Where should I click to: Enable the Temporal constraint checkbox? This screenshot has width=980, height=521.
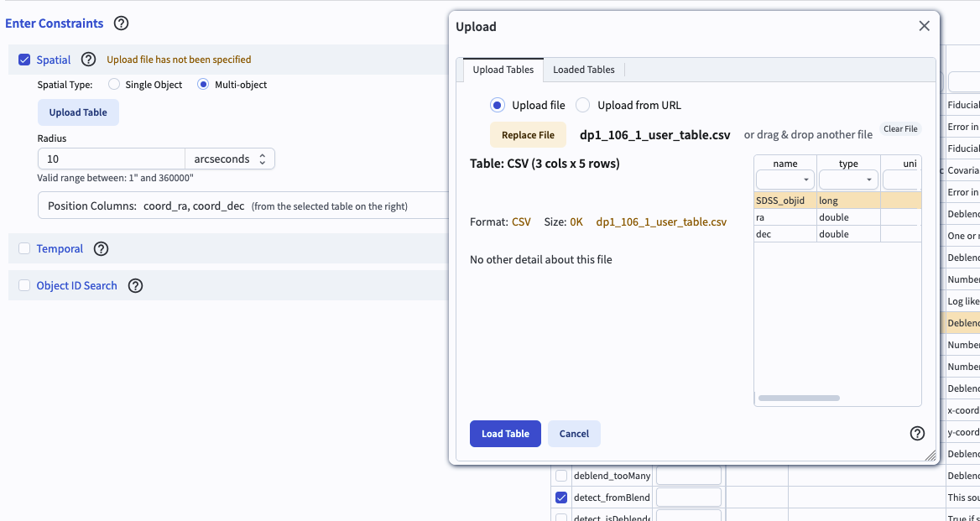coord(23,248)
